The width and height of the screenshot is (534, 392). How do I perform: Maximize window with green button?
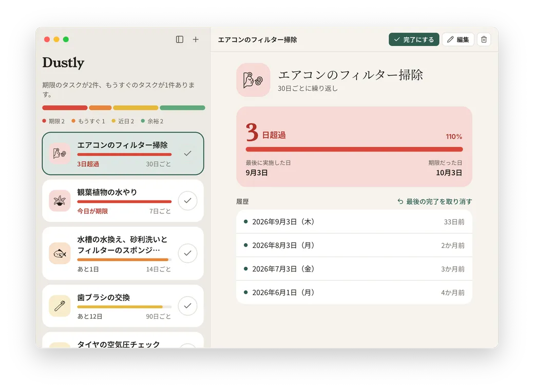pyautogui.click(x=66, y=40)
